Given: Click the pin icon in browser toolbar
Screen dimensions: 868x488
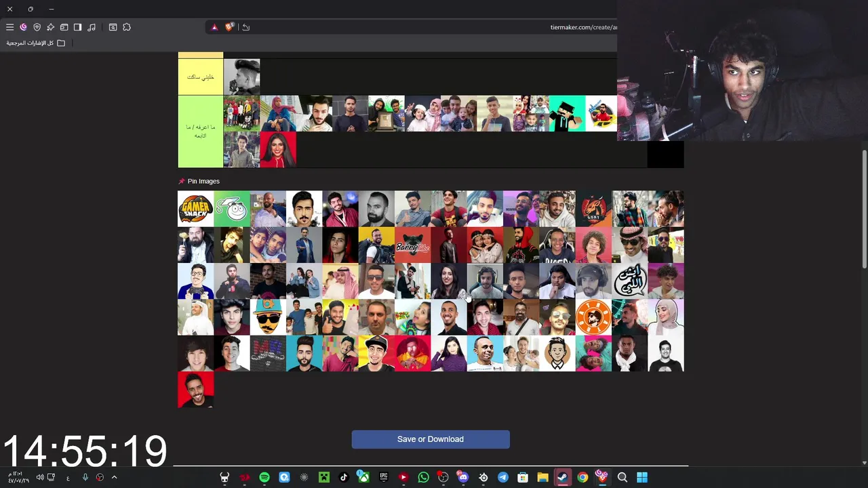Looking at the screenshot, I should coord(50,27).
